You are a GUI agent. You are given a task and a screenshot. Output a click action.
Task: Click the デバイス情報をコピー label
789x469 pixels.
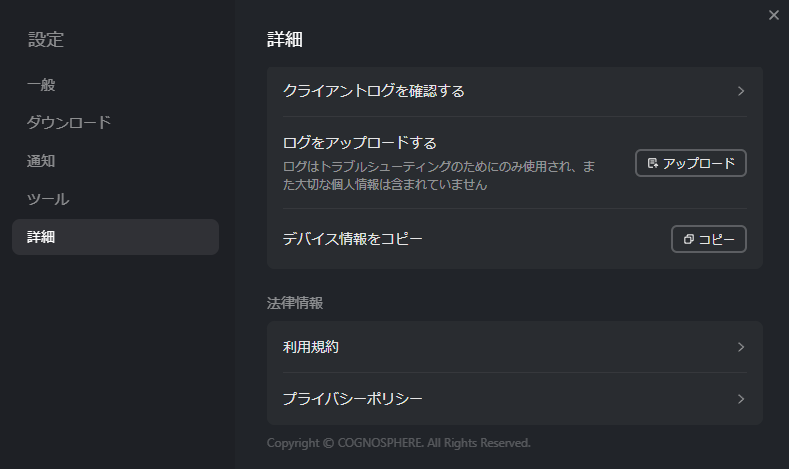[x=352, y=239]
